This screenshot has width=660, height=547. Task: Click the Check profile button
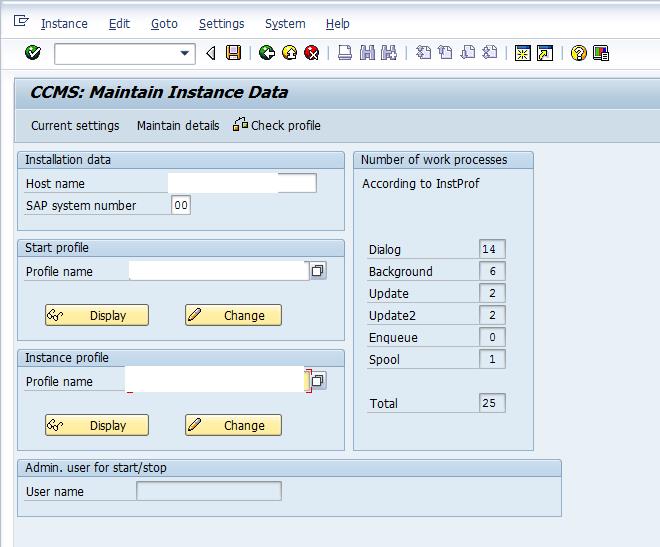(x=277, y=125)
